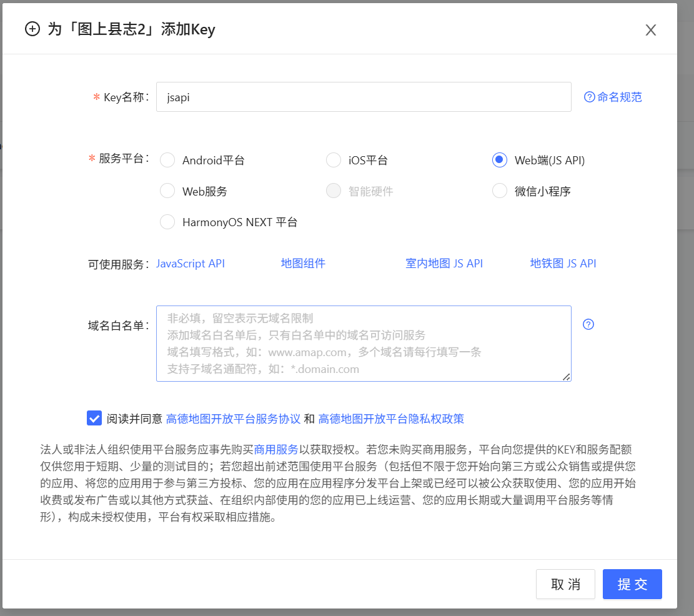This screenshot has width=694, height=616.
Task: Open the 室内地图 JS API link
Action: tap(444, 263)
